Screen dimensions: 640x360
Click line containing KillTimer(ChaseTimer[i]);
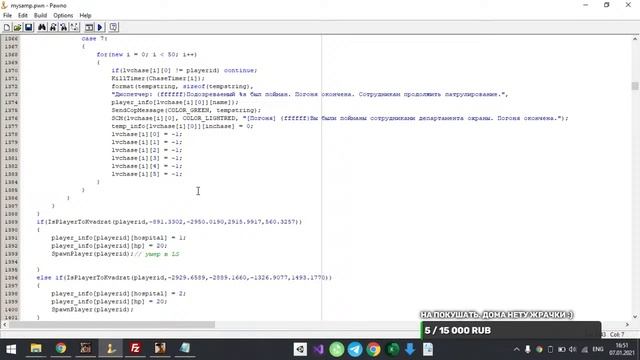click(x=158, y=78)
